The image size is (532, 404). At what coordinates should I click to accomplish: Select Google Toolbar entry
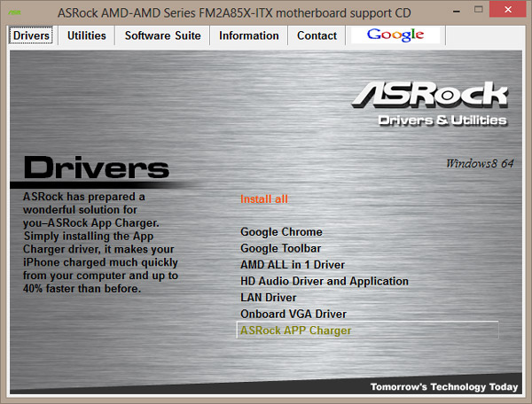click(280, 248)
